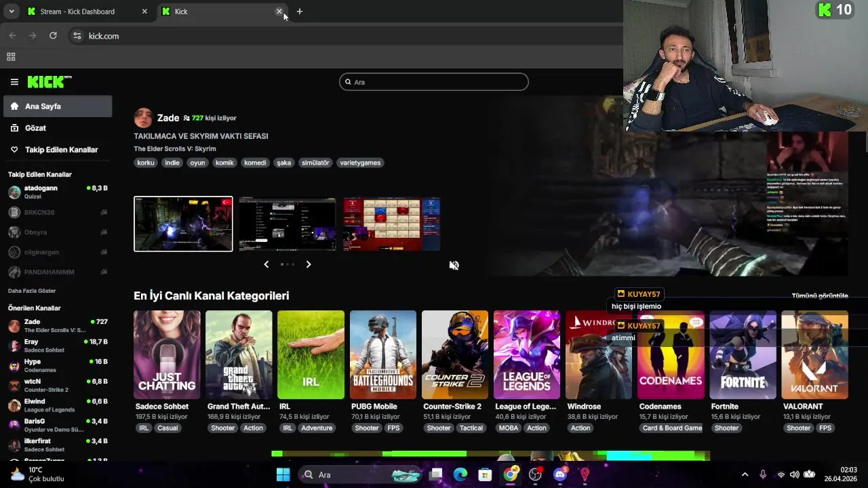View site information icon
Viewport: 868px width, 488px height.
tap(77, 36)
